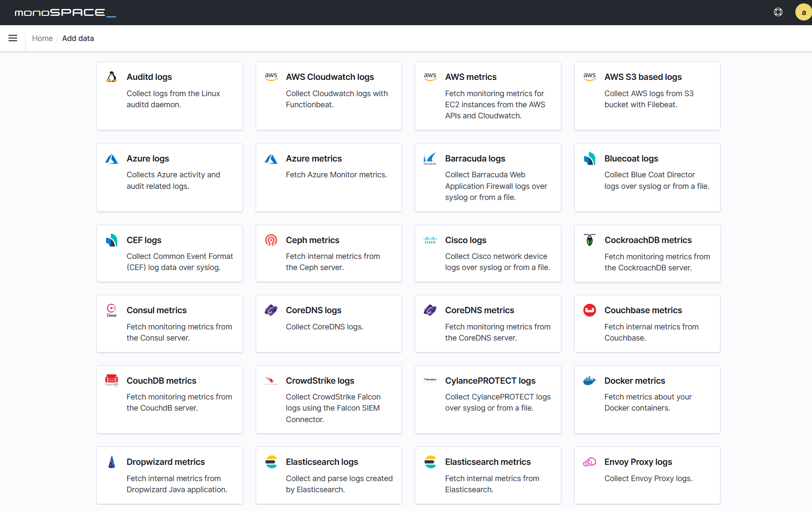Open the AWS S3 based logs title
The width and height of the screenshot is (812, 511).
(x=643, y=77)
